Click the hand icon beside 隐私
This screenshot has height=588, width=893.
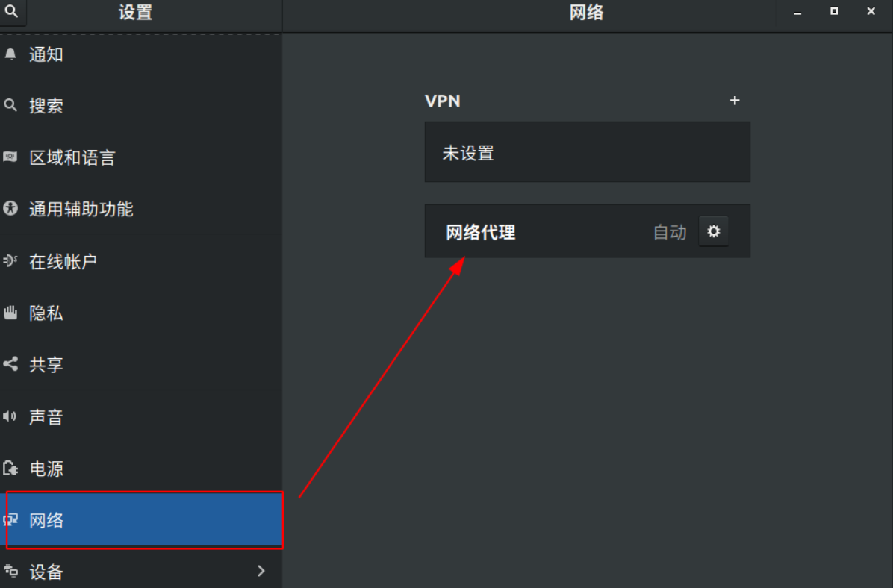coord(10,313)
